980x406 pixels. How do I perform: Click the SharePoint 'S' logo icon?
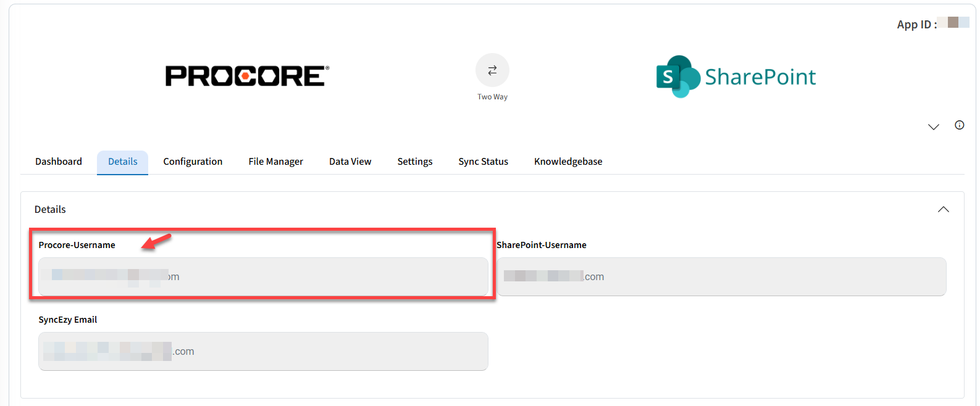point(677,77)
